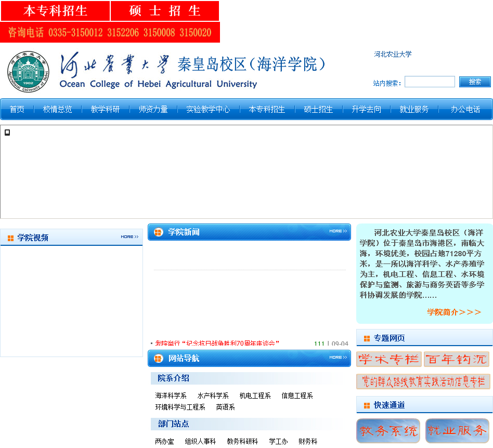The height and width of the screenshot is (448, 493).
Task: Click the 本专科招生 red banner
Action: pyautogui.click(x=55, y=11)
